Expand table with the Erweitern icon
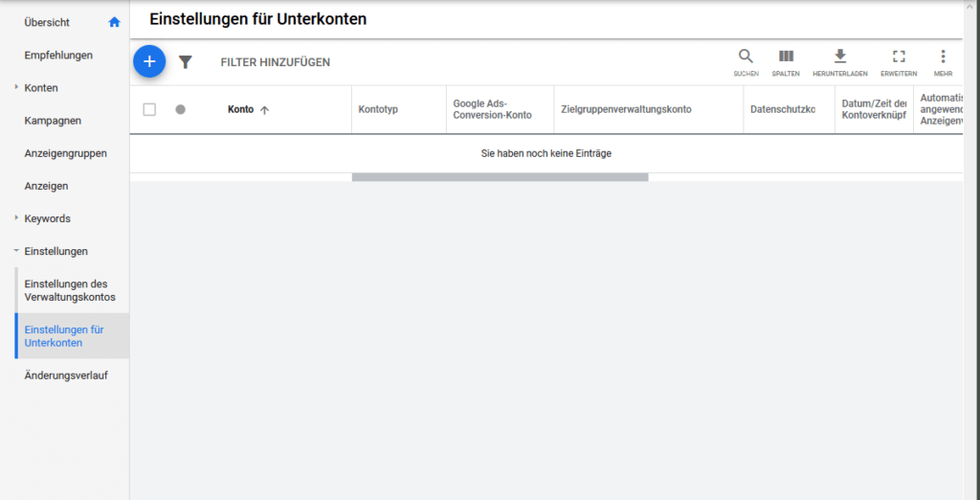Screen dimensions: 980x500 pos(899,57)
